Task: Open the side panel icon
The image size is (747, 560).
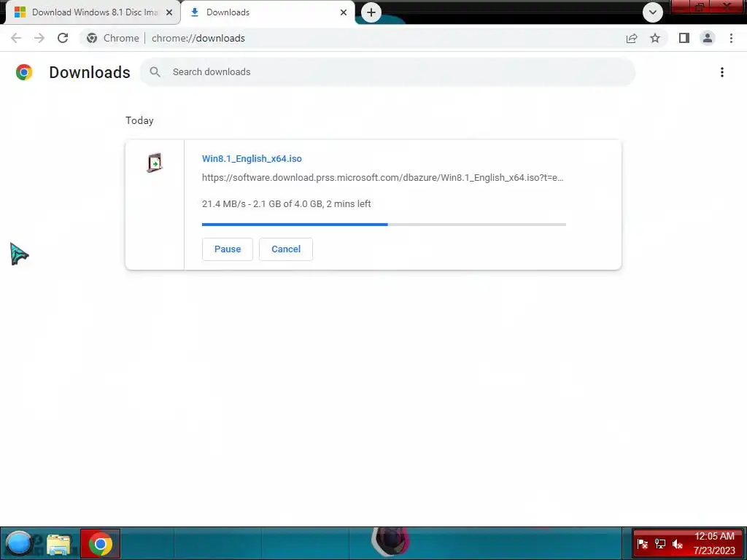Action: coord(684,38)
